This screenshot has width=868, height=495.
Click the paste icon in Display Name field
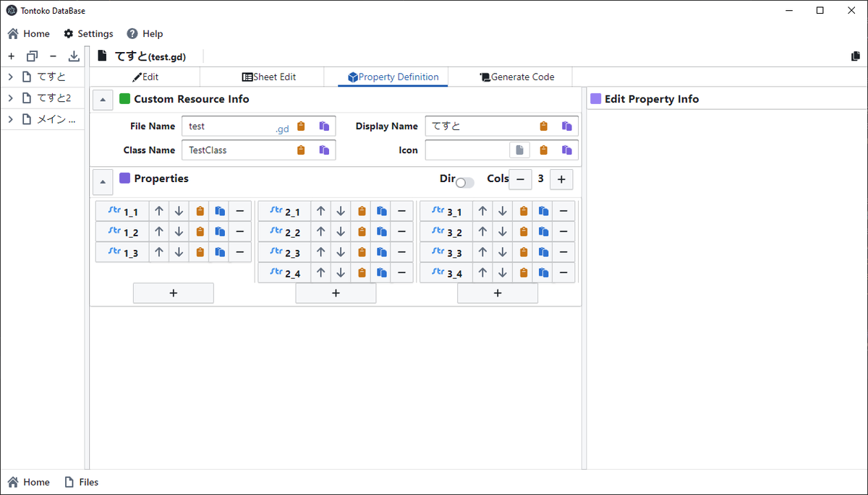[x=544, y=126]
